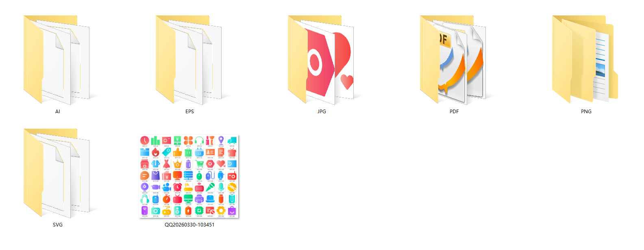Click the red dress in image thumbnail

tap(166, 164)
